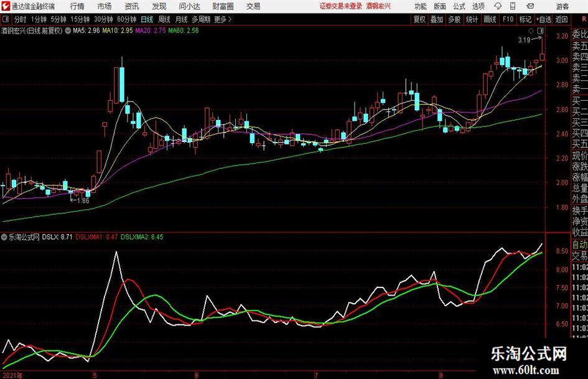Expand 乐淘公式网 sub-indicator dropdown arrow
Viewport: 588px width, 379px height.
[4, 236]
